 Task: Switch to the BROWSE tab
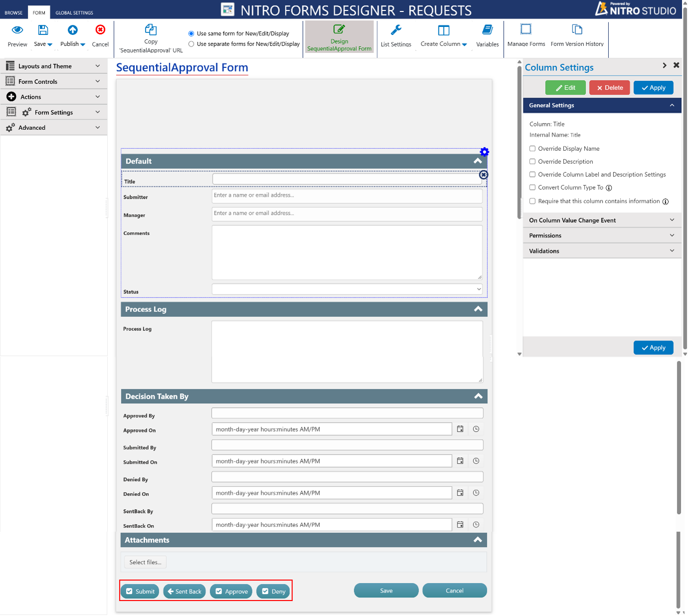click(13, 12)
